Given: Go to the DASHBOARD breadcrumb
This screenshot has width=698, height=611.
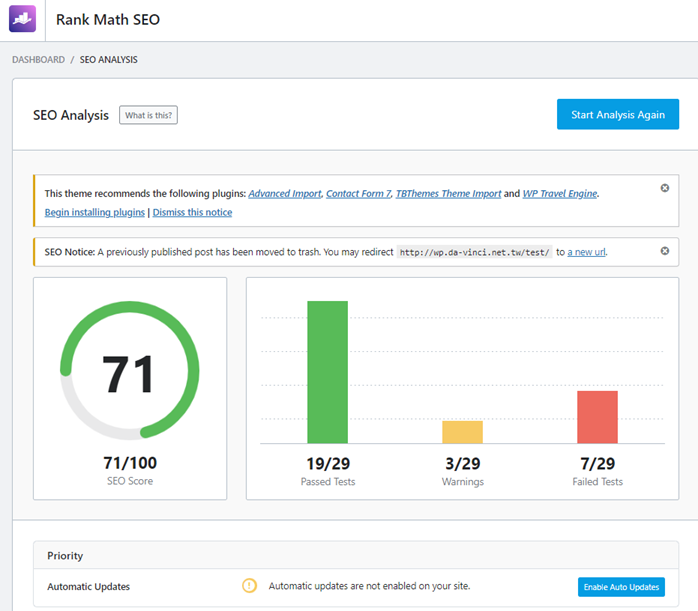Looking at the screenshot, I should [x=38, y=60].
